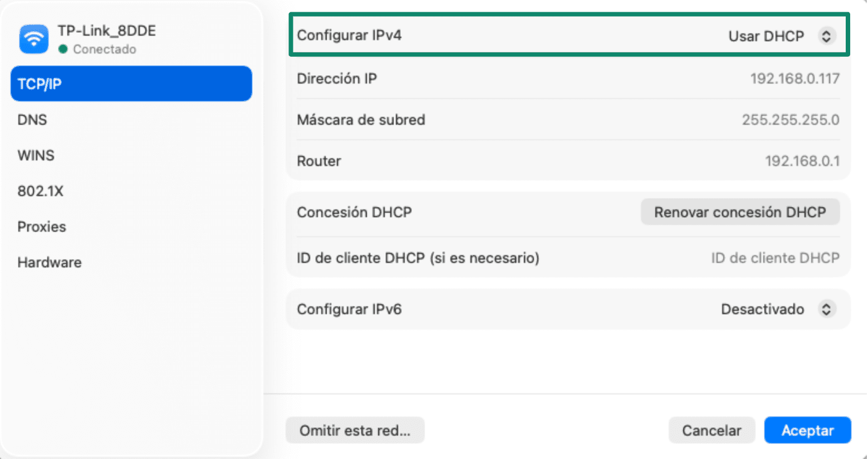Select the Proxies sidebar item
Viewport: 868px width, 459px height.
point(42,226)
